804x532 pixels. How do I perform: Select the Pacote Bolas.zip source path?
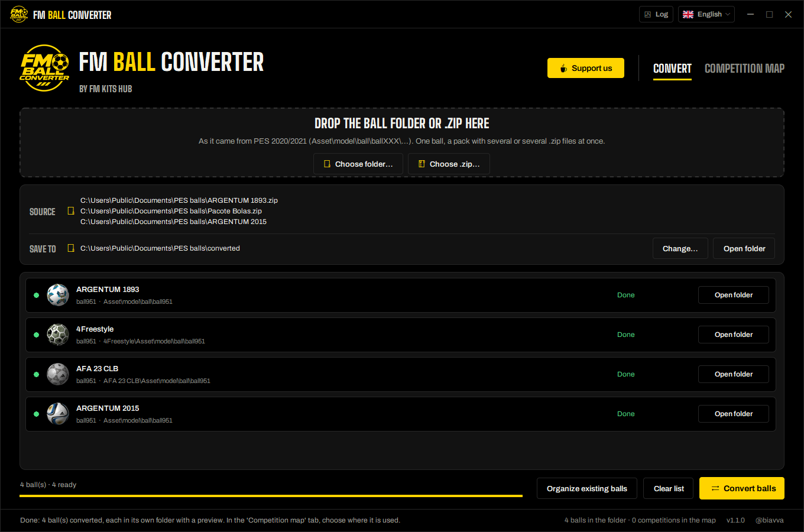point(171,211)
